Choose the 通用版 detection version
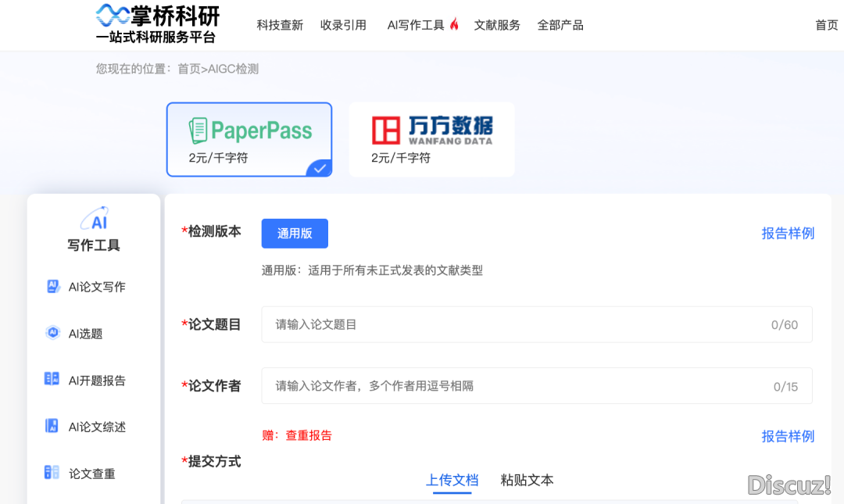Viewport: 844px width, 504px height. (x=295, y=234)
